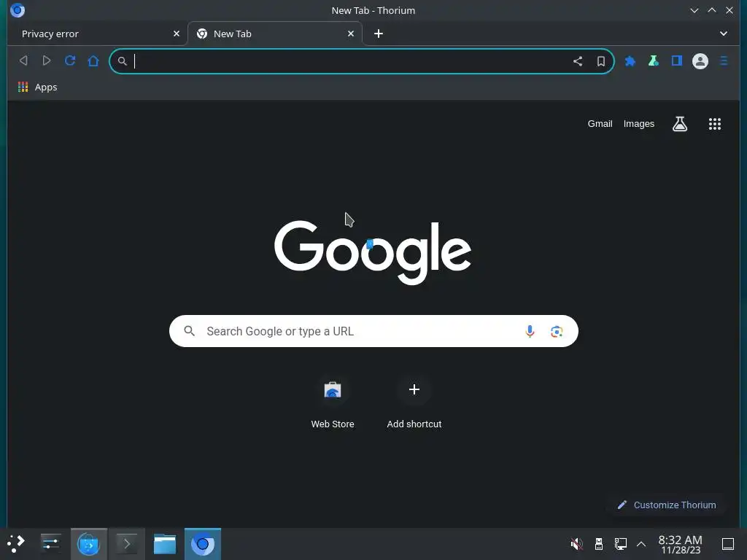
Task: Open the Gmail link
Action: tap(600, 124)
